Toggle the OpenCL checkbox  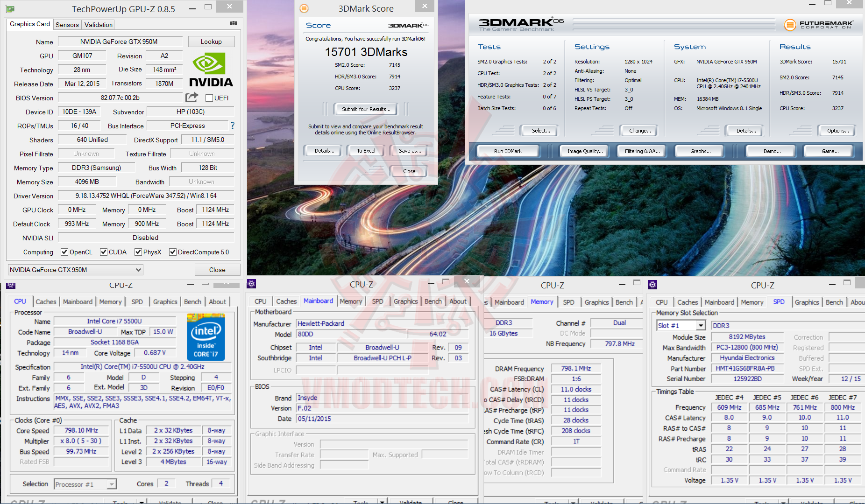point(64,252)
